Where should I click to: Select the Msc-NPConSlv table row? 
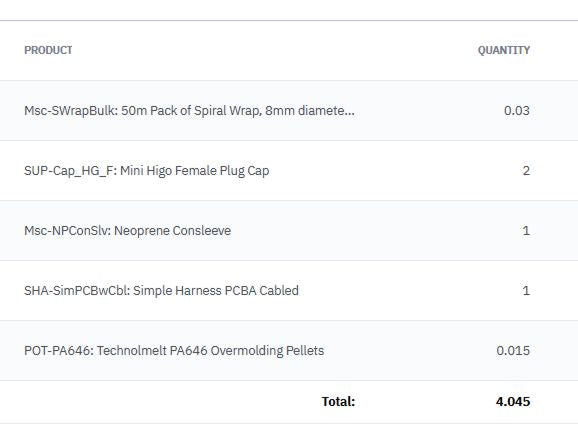point(289,231)
